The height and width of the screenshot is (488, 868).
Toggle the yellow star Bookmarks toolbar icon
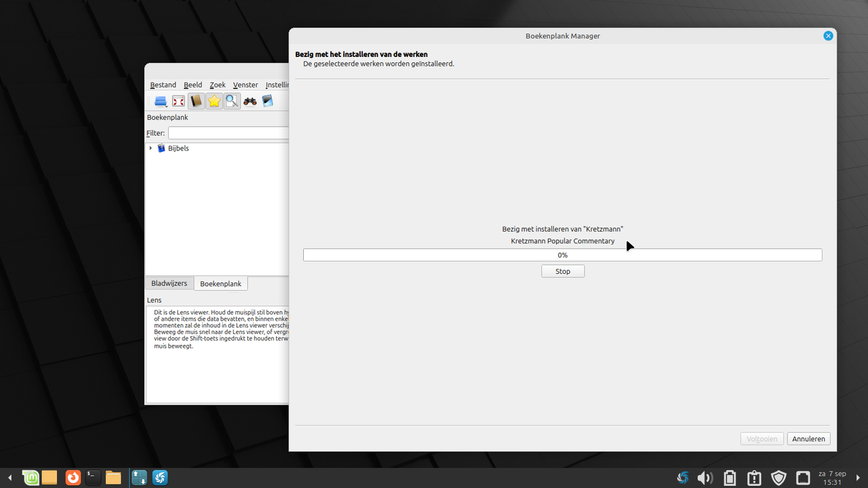[214, 102]
